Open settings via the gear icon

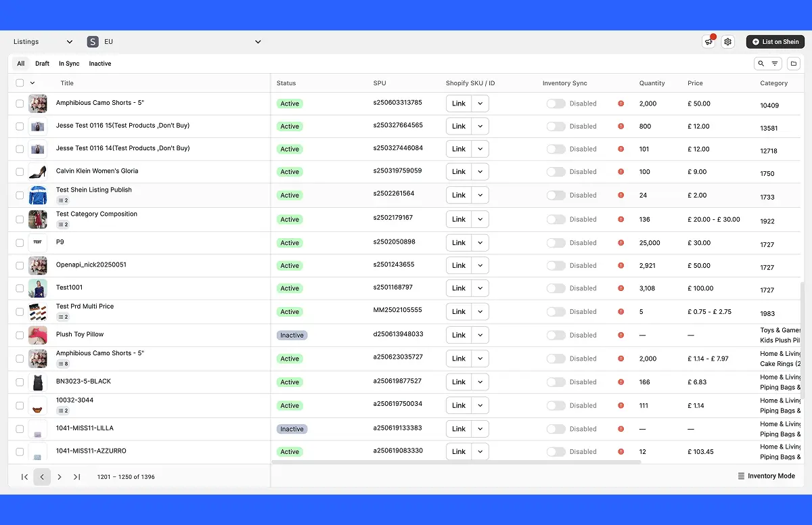[727, 42]
